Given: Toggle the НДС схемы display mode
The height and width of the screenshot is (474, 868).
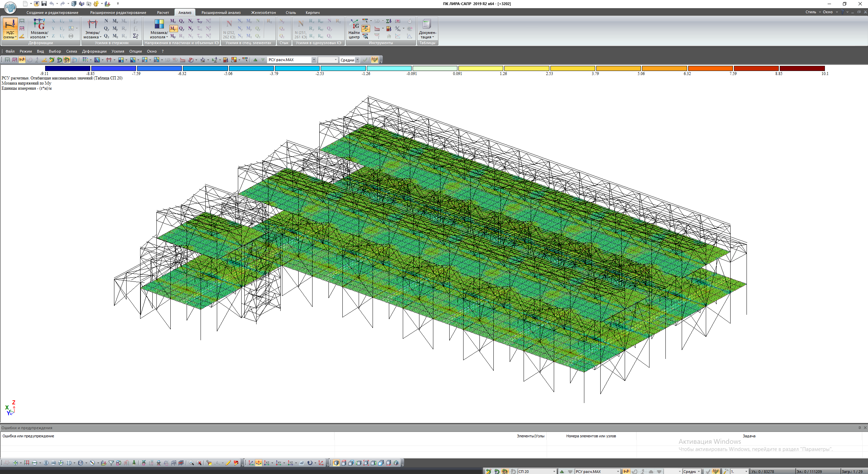Looking at the screenshot, I should pos(10,29).
